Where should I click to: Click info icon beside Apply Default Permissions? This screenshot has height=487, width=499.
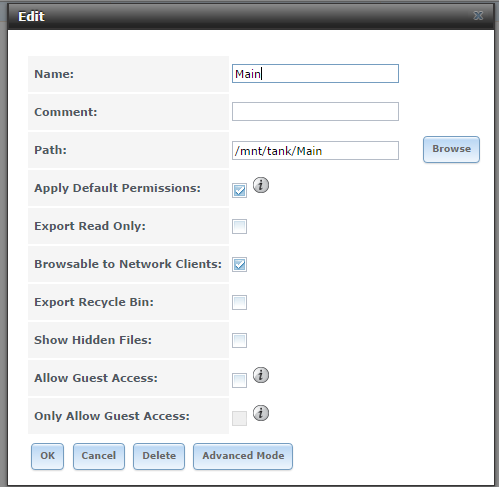[x=261, y=185]
